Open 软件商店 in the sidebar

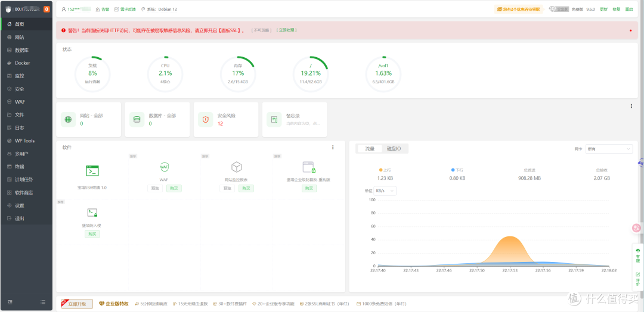coord(27,192)
